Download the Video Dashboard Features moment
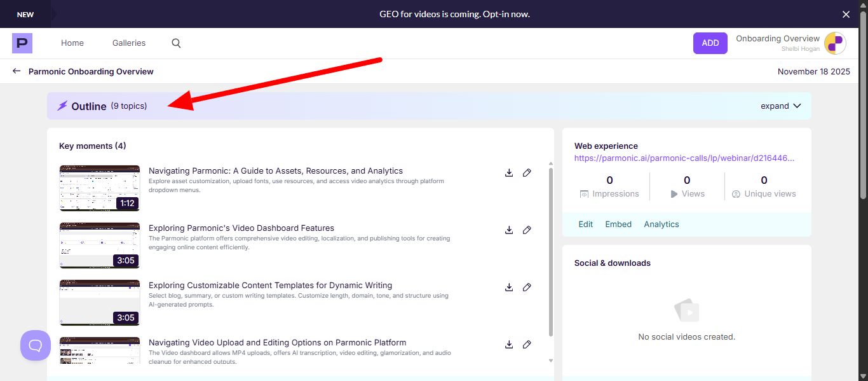The width and height of the screenshot is (868, 381). [x=509, y=230]
